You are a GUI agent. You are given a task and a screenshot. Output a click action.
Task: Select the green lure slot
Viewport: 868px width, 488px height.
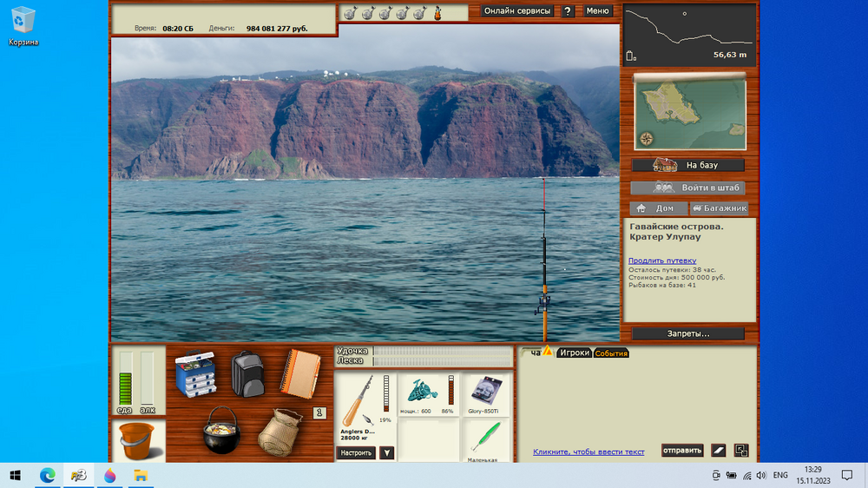coord(486,440)
